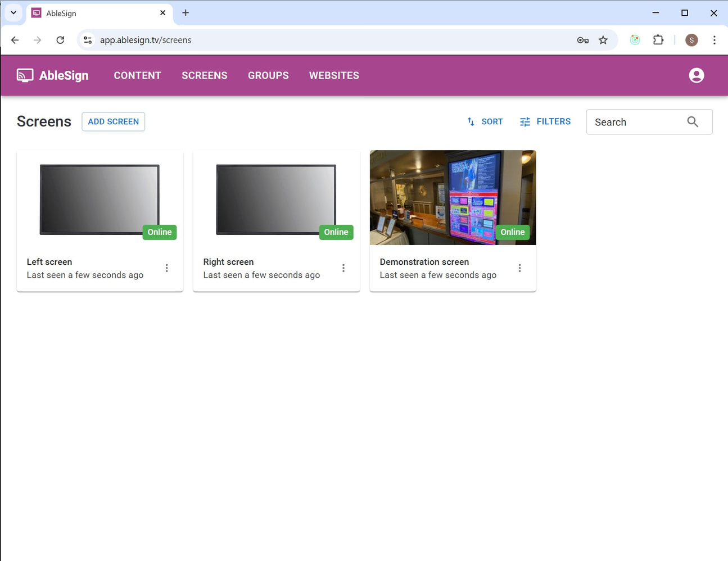Open the WEBSITES page link

pos(334,75)
